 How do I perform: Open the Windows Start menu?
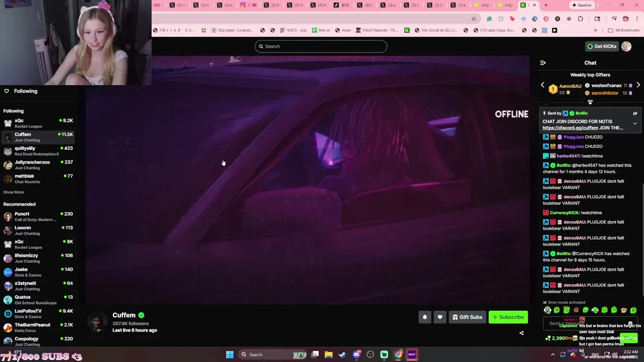pyautogui.click(x=229, y=354)
